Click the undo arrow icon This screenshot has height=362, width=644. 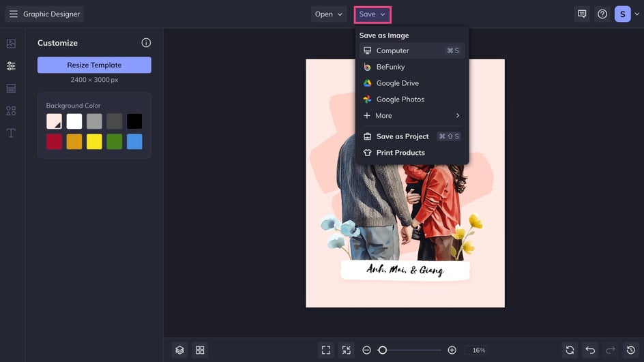click(x=590, y=350)
